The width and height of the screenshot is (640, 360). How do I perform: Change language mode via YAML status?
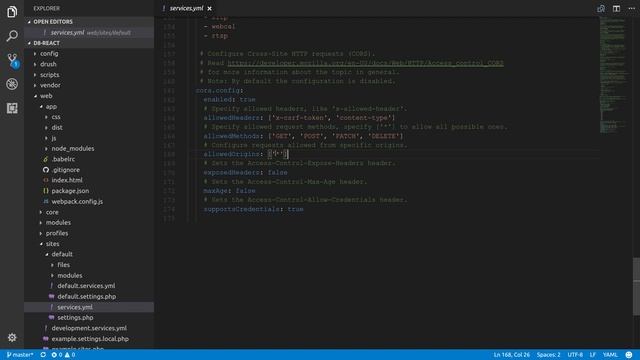pyautogui.click(x=610, y=355)
